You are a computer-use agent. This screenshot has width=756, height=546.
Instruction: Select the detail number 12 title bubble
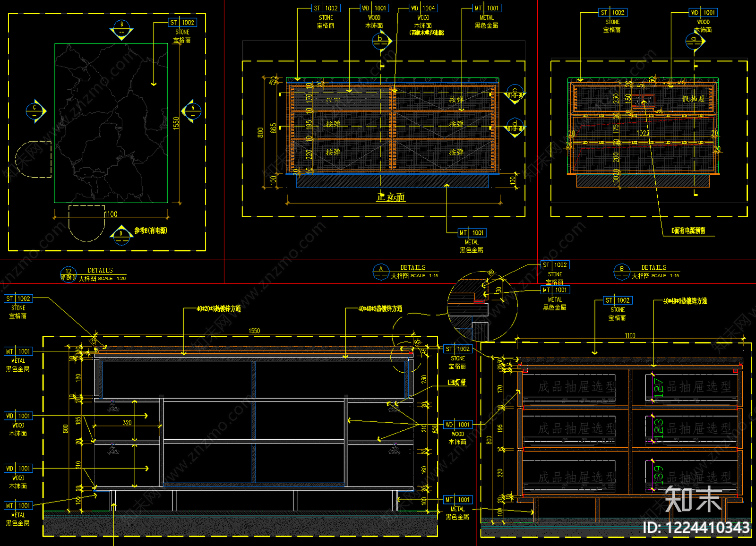(69, 274)
